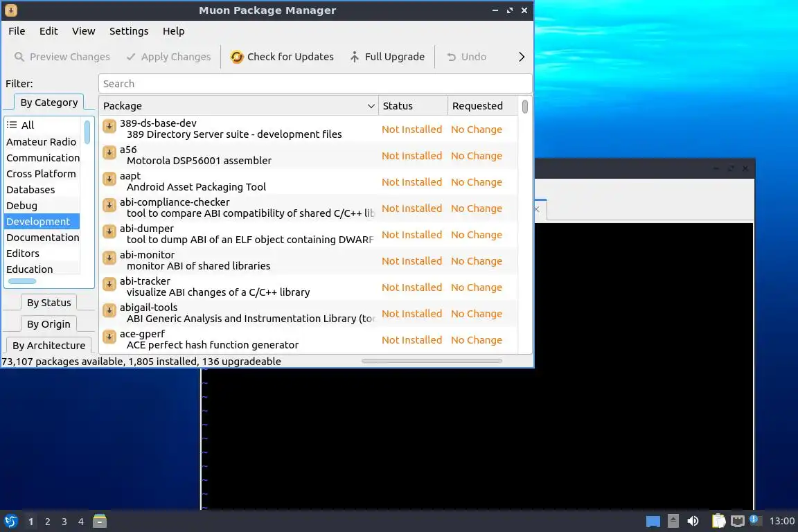This screenshot has height=532, width=798.
Task: Open the Help menu
Action: 174,31
